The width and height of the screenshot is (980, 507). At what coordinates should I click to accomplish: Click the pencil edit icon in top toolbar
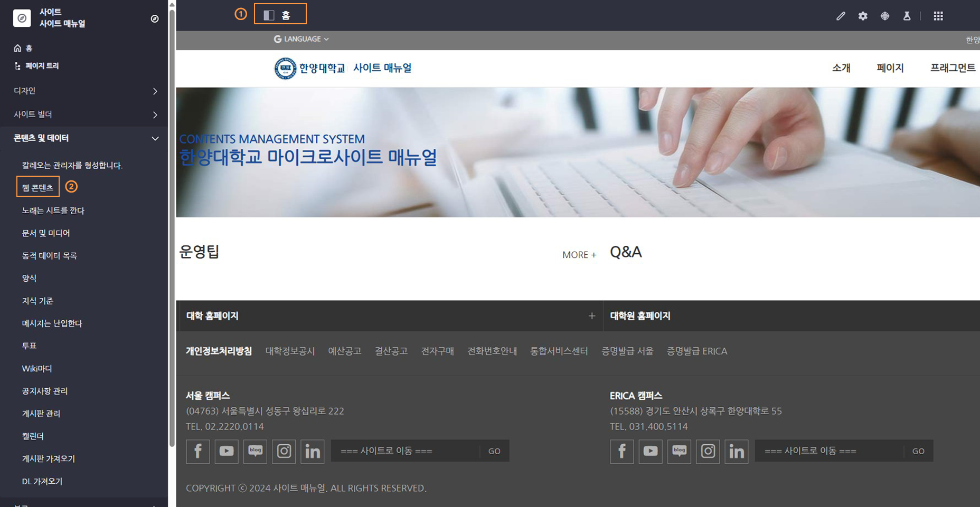[x=841, y=16]
